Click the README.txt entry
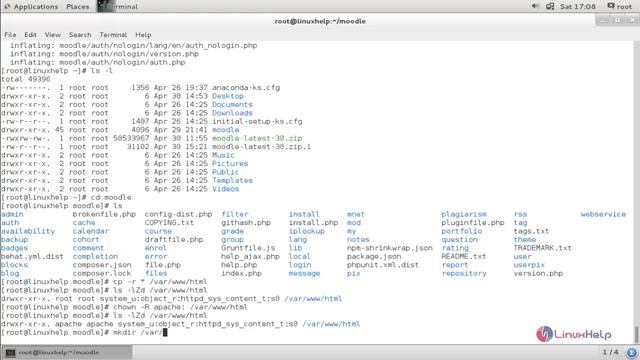Viewport: 640px width, 360px height. pos(464,256)
